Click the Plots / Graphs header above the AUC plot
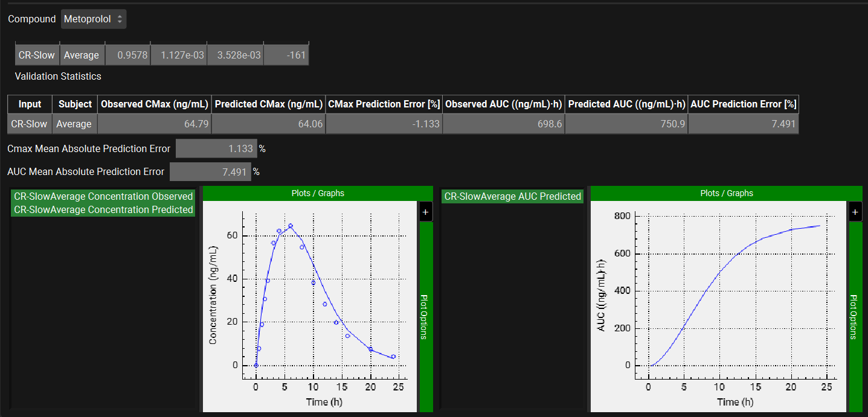868x417 pixels. coord(726,193)
